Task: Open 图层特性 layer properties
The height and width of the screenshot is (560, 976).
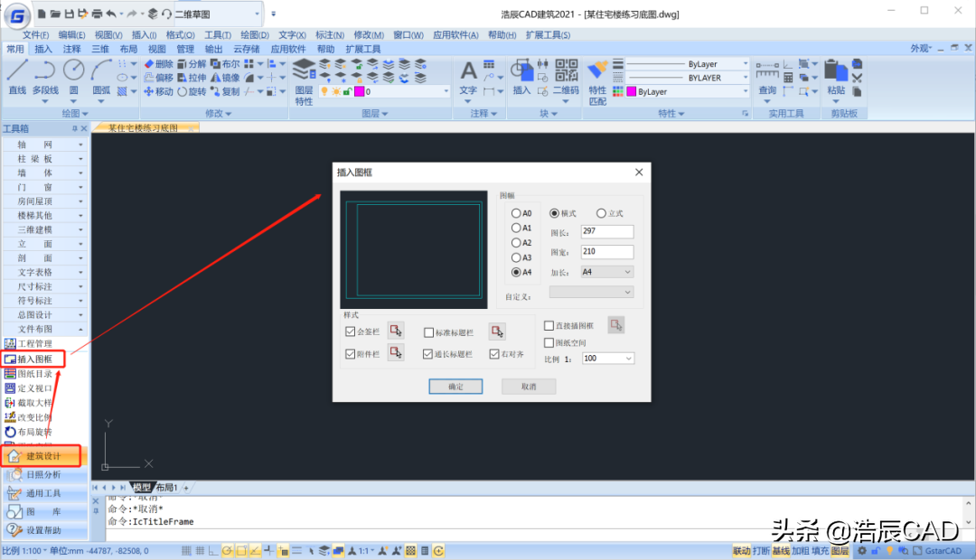Action: pyautogui.click(x=304, y=82)
